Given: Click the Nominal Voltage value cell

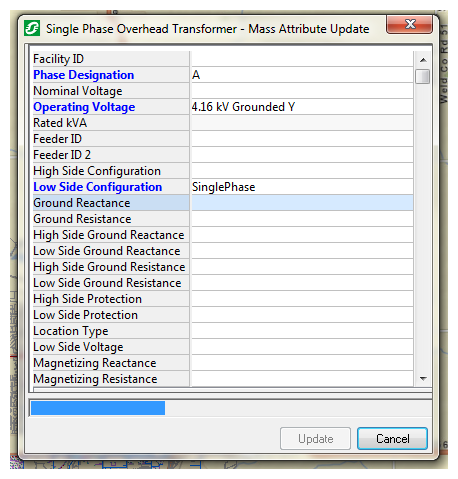Looking at the screenshot, I should (x=302, y=91).
